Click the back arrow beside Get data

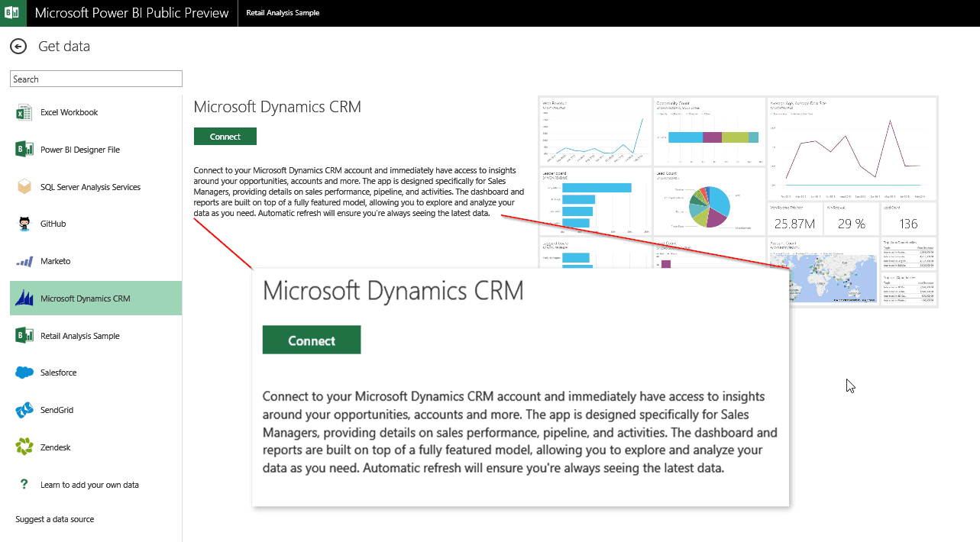click(x=18, y=47)
